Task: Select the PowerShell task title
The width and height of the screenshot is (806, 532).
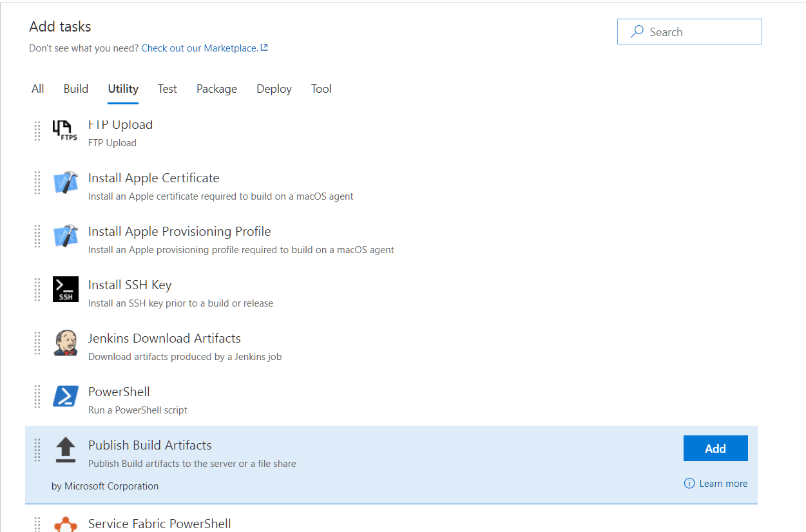Action: point(119,392)
